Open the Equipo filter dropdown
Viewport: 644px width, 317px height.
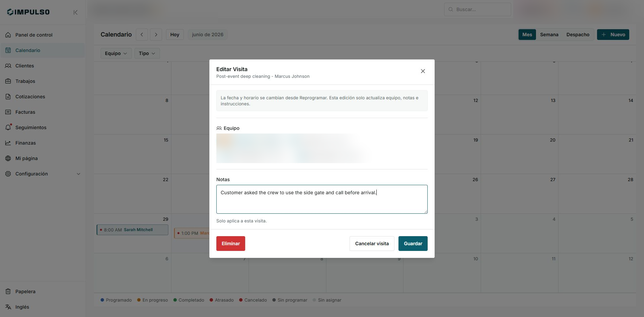point(116,53)
